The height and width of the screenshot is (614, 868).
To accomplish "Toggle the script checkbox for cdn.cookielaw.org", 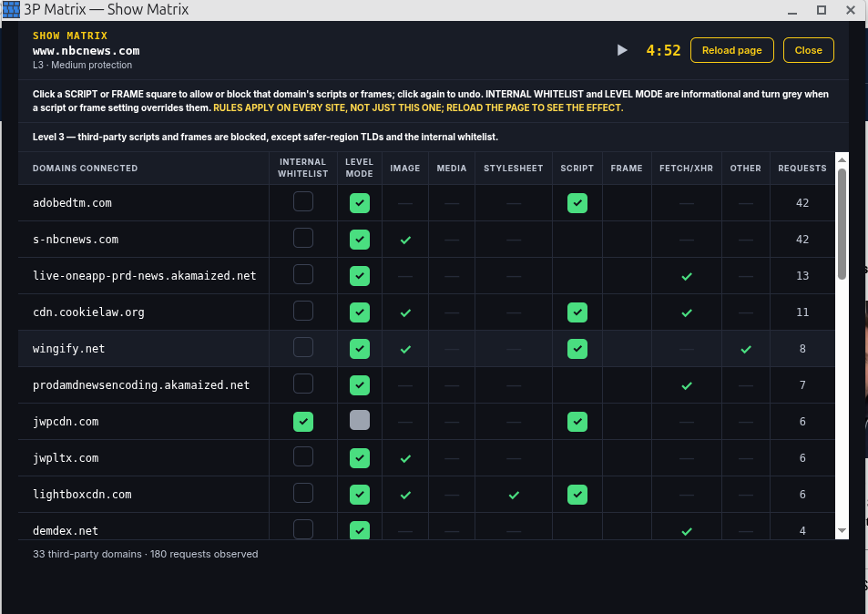I will click(x=577, y=312).
